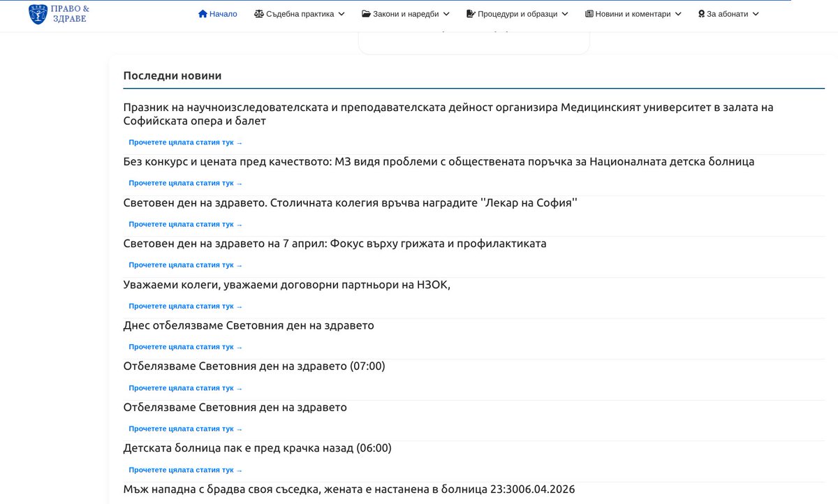The width and height of the screenshot is (838, 504).
Task: Read full article for договорни партньори на НЗОК
Action: 185,306
